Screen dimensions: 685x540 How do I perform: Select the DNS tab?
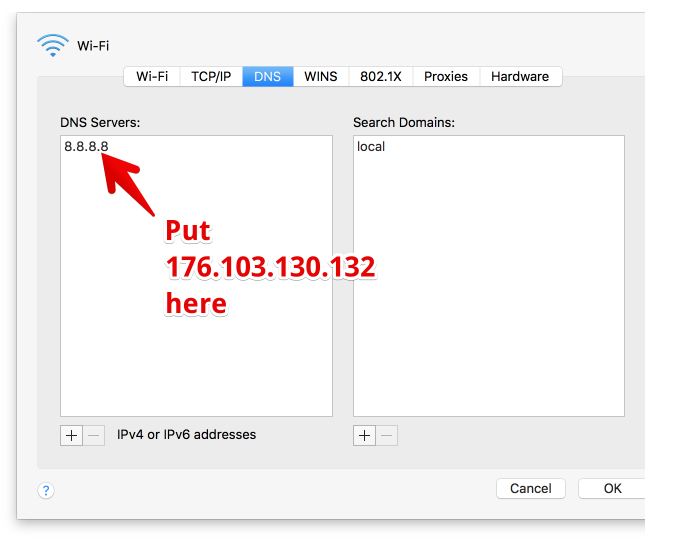(x=268, y=76)
